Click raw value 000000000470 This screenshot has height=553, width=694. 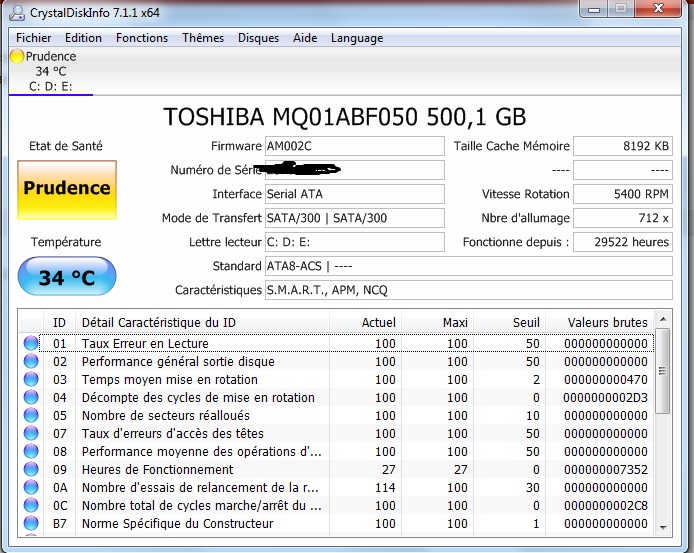605,379
